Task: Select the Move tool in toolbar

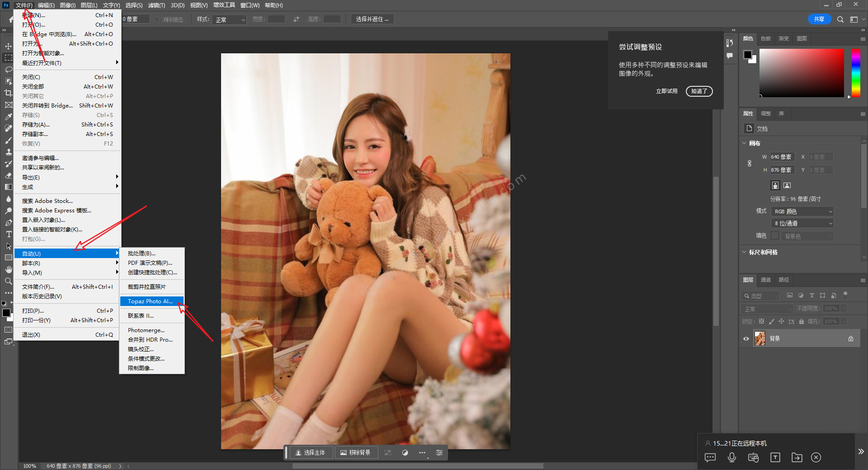Action: click(8, 46)
